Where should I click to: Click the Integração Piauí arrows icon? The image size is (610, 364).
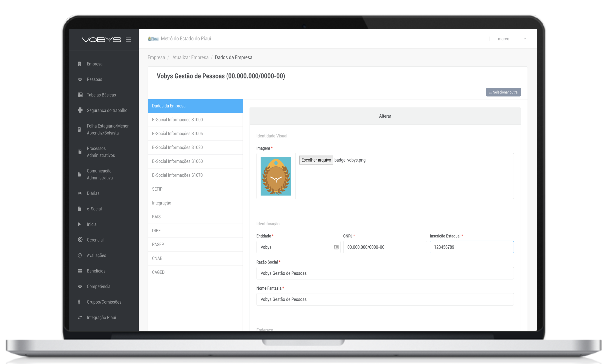point(80,317)
